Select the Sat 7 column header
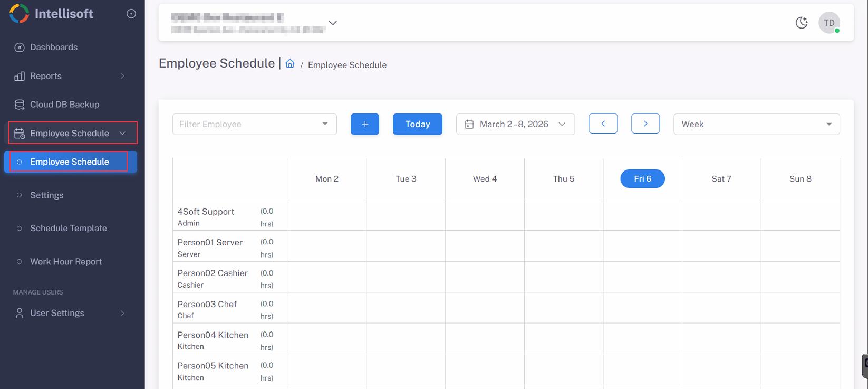 [721, 179]
